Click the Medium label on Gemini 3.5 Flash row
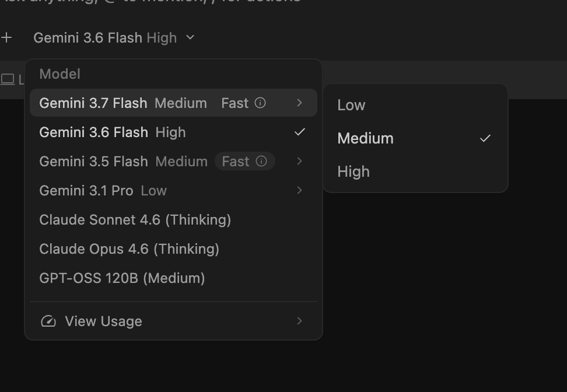 coord(181,161)
